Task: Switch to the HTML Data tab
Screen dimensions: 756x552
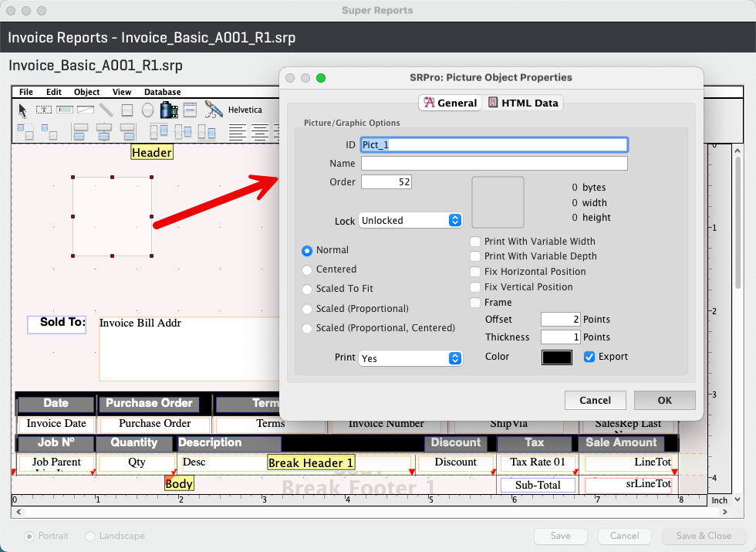Action: (523, 103)
